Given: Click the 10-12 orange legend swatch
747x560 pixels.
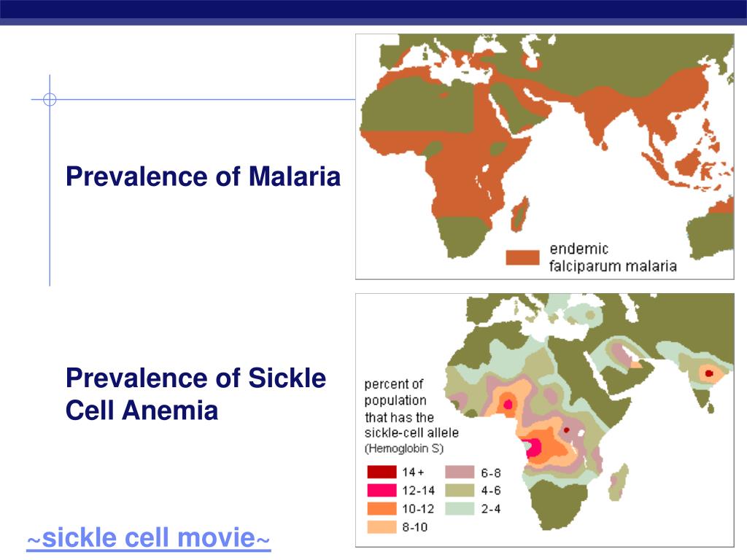Looking at the screenshot, I should pos(382,508).
